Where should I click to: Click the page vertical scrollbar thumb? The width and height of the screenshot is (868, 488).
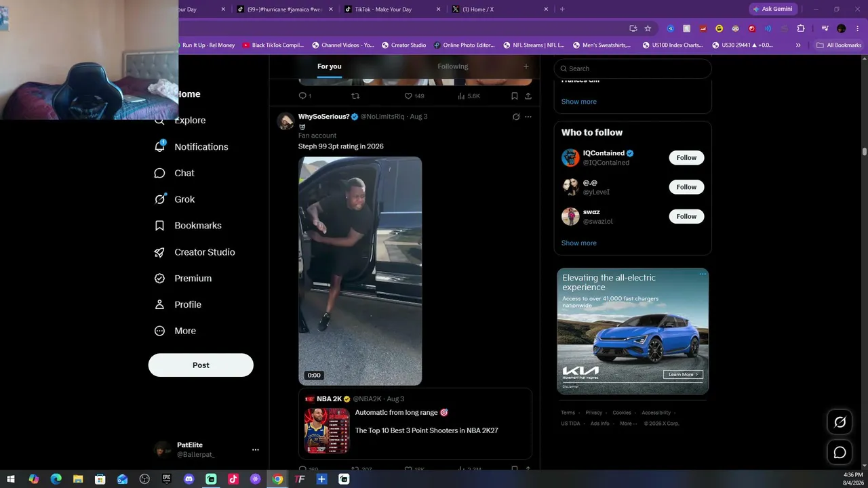click(865, 152)
